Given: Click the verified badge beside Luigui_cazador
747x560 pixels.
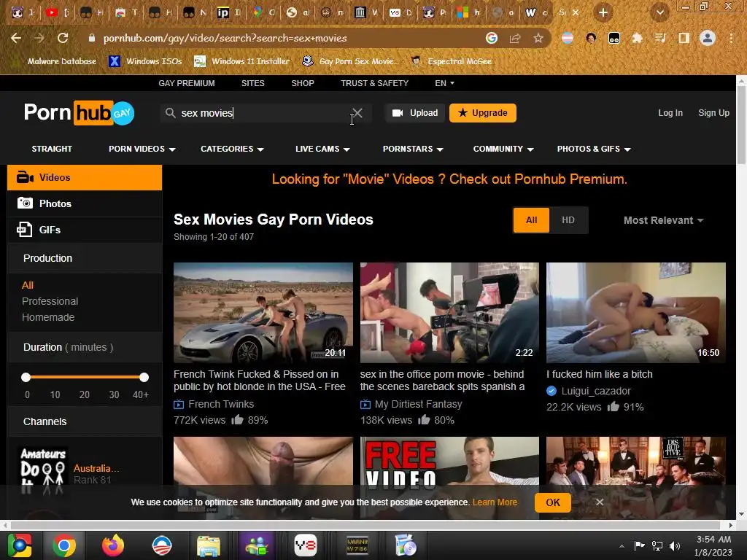Looking at the screenshot, I should click(551, 391).
